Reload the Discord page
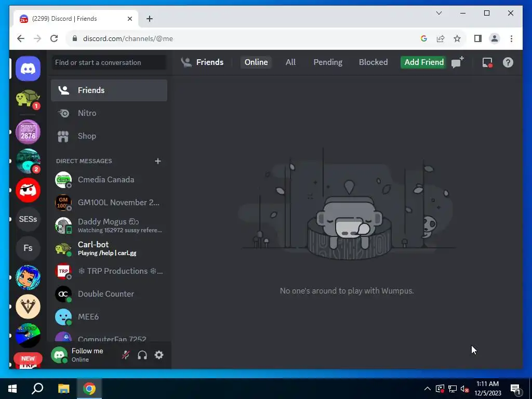This screenshot has height=399, width=532. click(54, 38)
